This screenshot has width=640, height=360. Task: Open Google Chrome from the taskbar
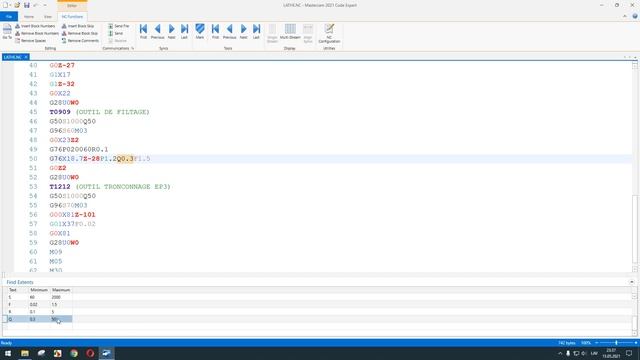74,353
